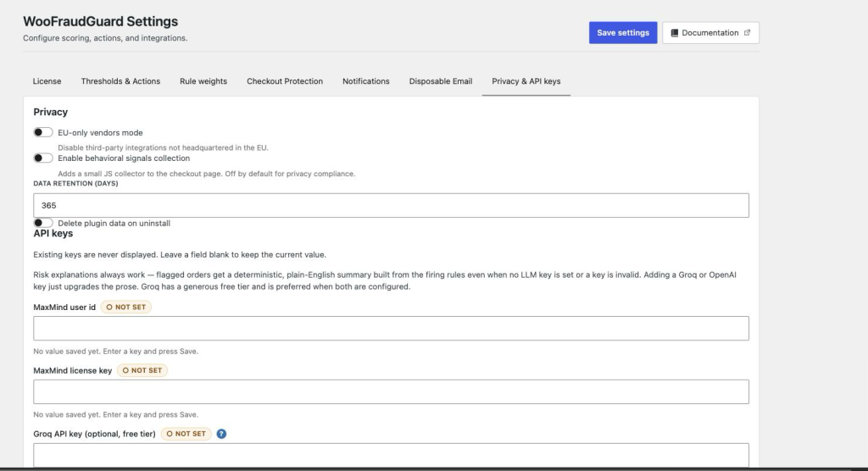Click the external link icon beside Documentation
The width and height of the screenshot is (868, 471).
pyautogui.click(x=747, y=33)
